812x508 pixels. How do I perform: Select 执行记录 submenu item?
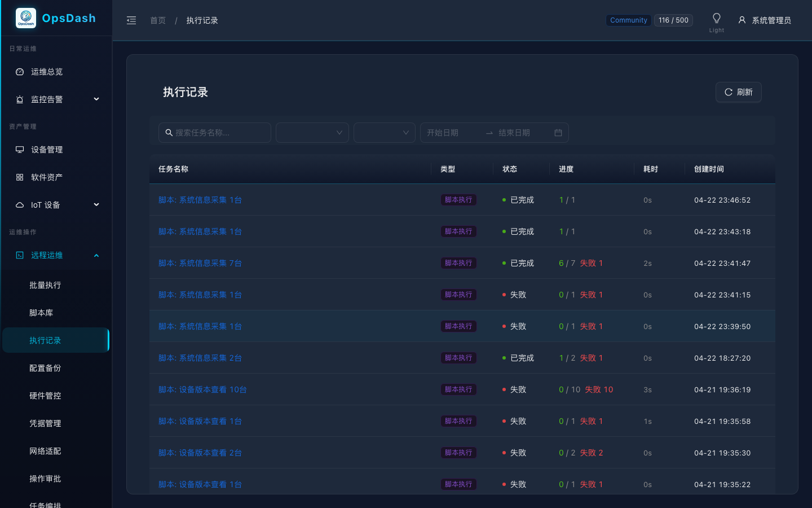(x=56, y=340)
